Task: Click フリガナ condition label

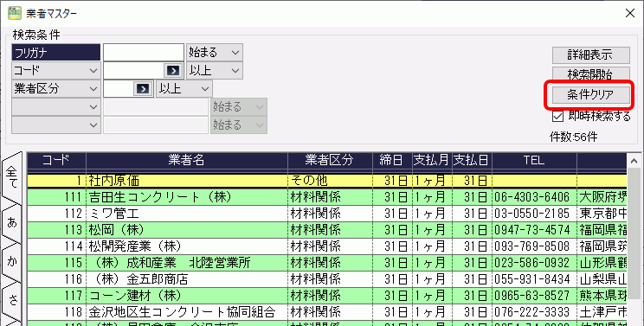Action: [x=56, y=53]
